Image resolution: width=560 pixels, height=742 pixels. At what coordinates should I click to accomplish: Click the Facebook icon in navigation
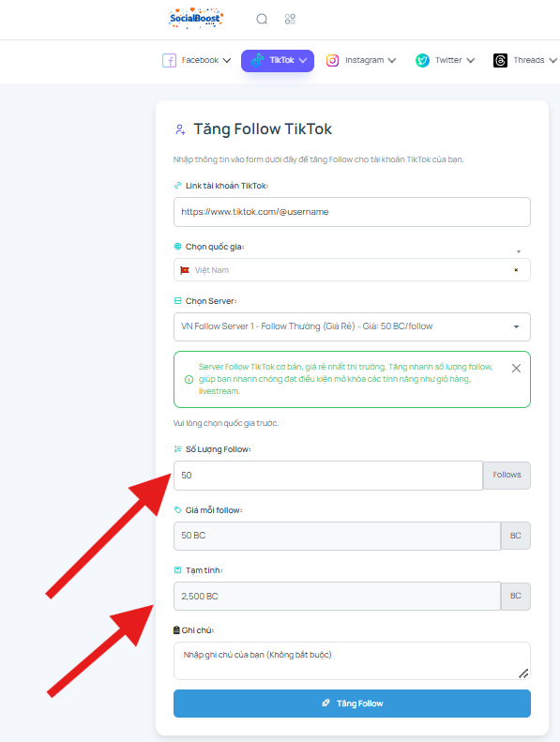(x=169, y=61)
